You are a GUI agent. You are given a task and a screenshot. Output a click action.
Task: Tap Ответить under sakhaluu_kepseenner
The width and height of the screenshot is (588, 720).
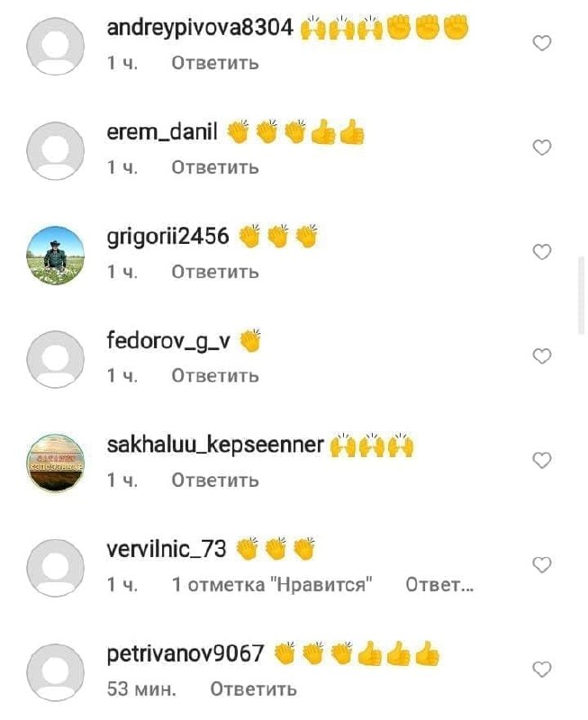click(x=215, y=481)
